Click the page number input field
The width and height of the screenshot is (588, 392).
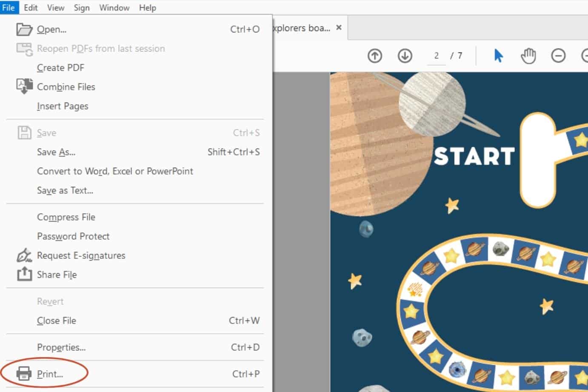[435, 55]
